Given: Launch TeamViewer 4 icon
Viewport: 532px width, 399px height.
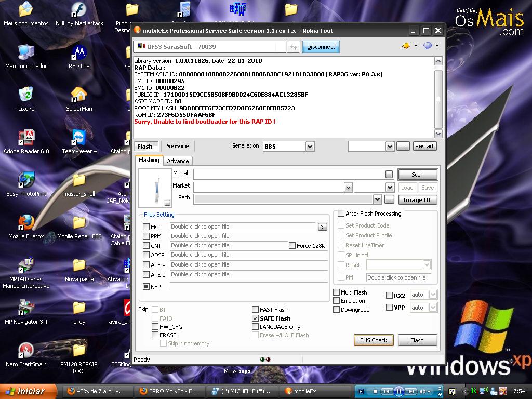Looking at the screenshot, I should (x=79, y=142).
